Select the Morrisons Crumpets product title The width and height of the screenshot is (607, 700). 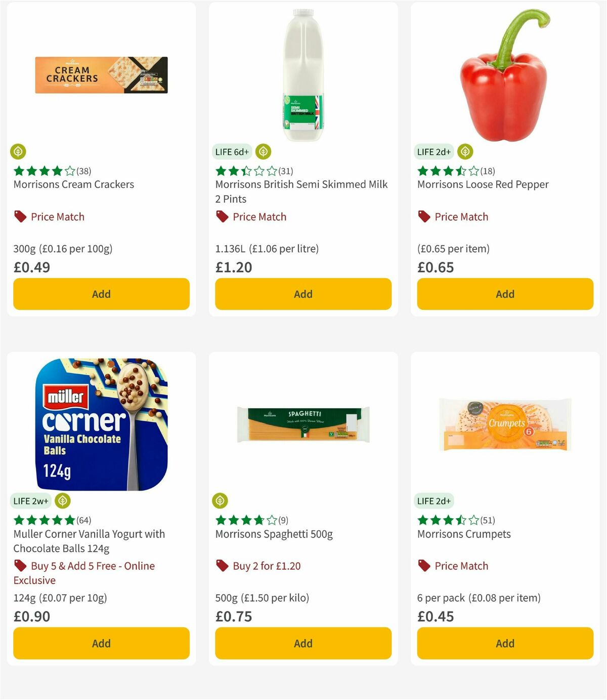[464, 534]
